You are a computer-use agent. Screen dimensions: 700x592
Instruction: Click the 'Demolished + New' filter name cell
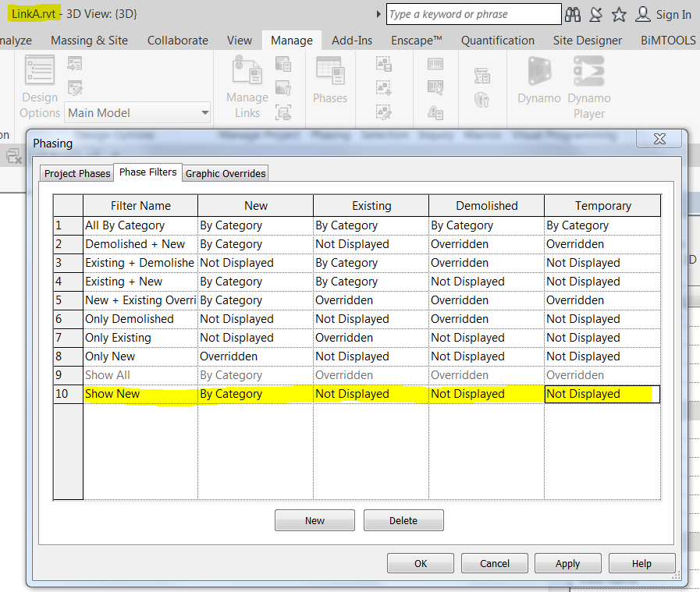click(x=140, y=244)
